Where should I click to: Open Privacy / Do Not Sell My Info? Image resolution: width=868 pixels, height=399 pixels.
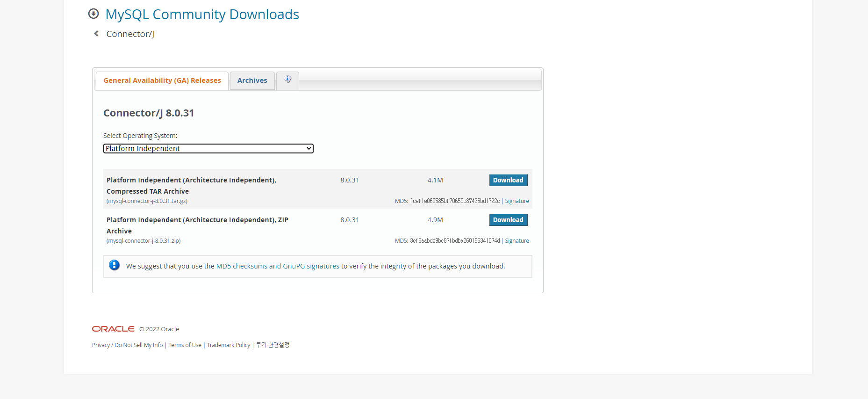(x=127, y=345)
